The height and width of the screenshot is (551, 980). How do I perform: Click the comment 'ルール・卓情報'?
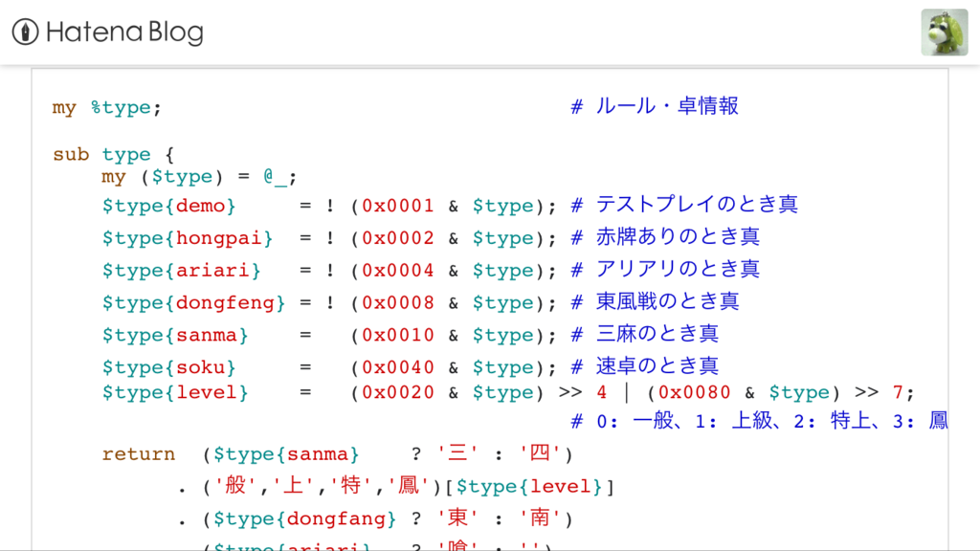pyautogui.click(x=667, y=106)
